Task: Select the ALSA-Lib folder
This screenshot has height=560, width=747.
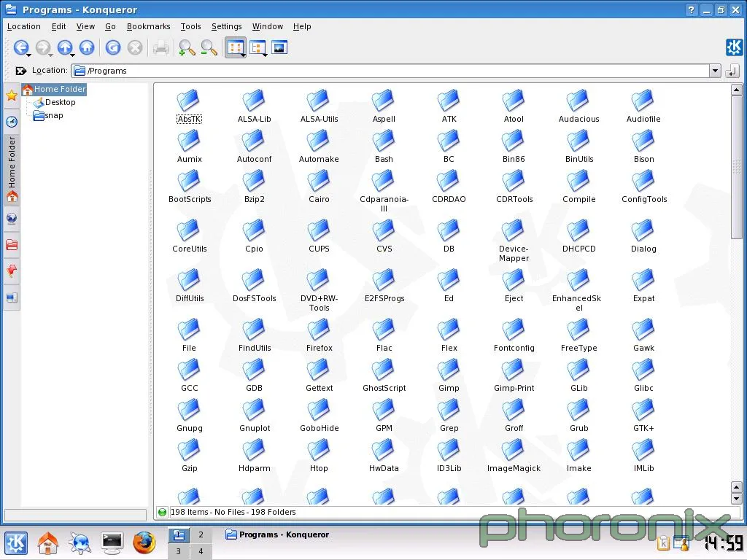Action: click(254, 106)
